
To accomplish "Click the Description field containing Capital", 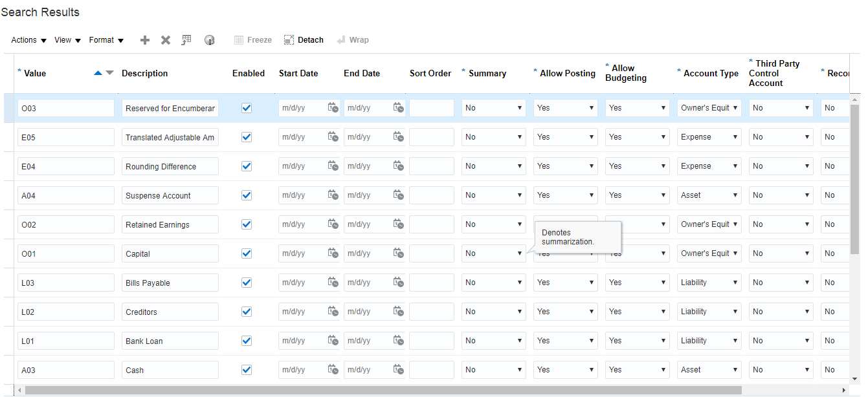I will click(x=170, y=253).
